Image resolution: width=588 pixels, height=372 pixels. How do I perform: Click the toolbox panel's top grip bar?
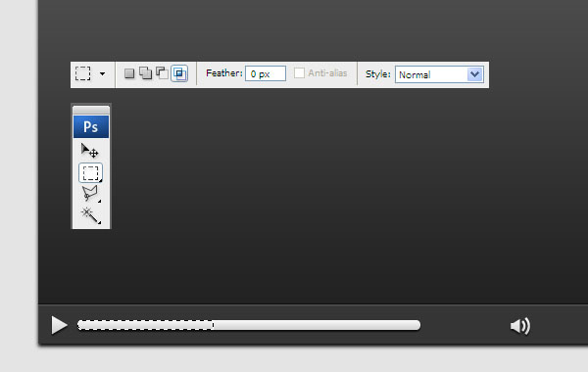91,111
